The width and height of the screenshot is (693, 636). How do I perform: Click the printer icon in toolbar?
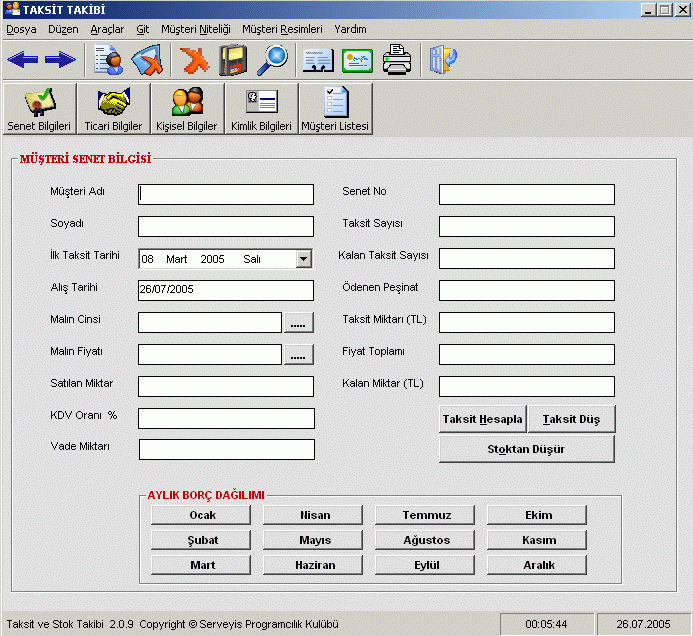pyautogui.click(x=398, y=61)
